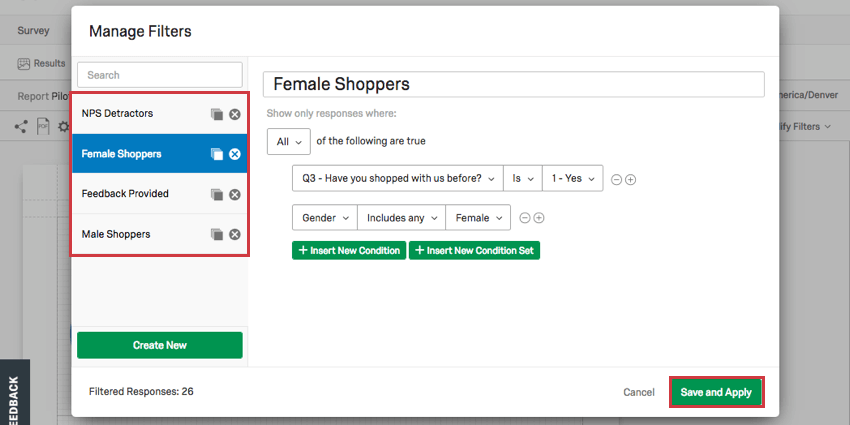The width and height of the screenshot is (850, 425).
Task: Click the share icon in report toolbar
Action: [21, 127]
